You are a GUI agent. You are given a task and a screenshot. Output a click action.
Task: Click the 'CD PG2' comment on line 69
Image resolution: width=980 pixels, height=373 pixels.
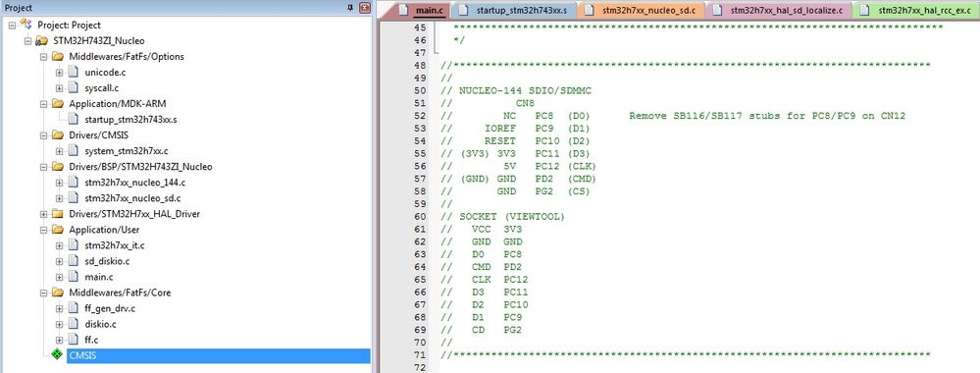tap(497, 330)
